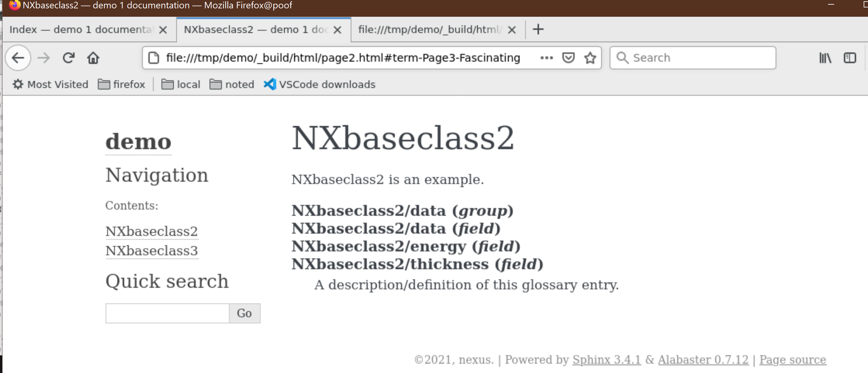The width and height of the screenshot is (868, 373).
Task: Go back to the previous page
Action: tap(18, 58)
